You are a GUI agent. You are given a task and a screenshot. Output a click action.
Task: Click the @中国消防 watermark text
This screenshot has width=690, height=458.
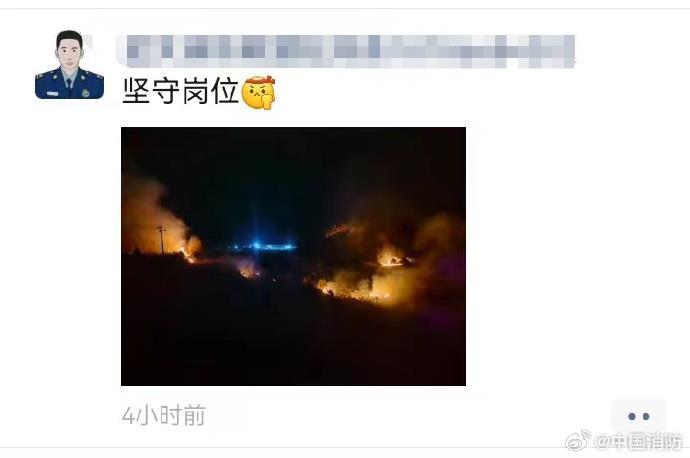[x=639, y=441]
